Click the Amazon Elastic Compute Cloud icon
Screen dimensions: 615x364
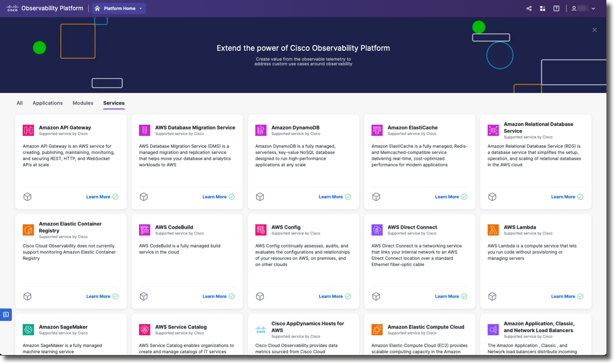coord(377,329)
